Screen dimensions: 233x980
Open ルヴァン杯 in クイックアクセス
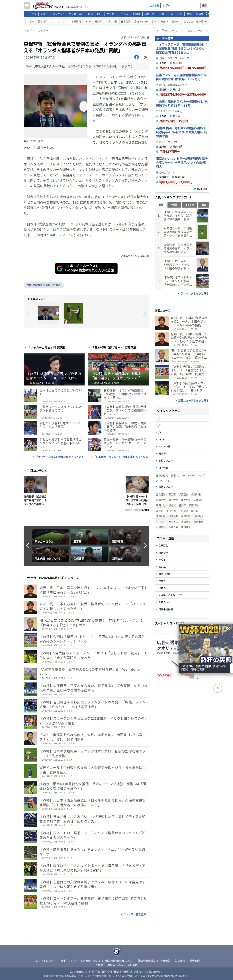(x=164, y=446)
